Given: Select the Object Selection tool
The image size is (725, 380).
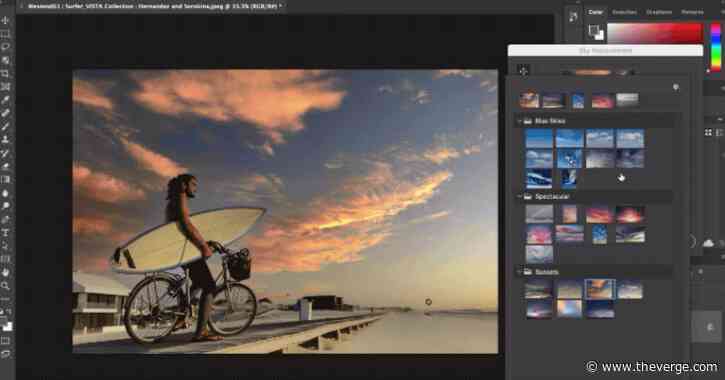Looking at the screenshot, I should pos(6,61).
